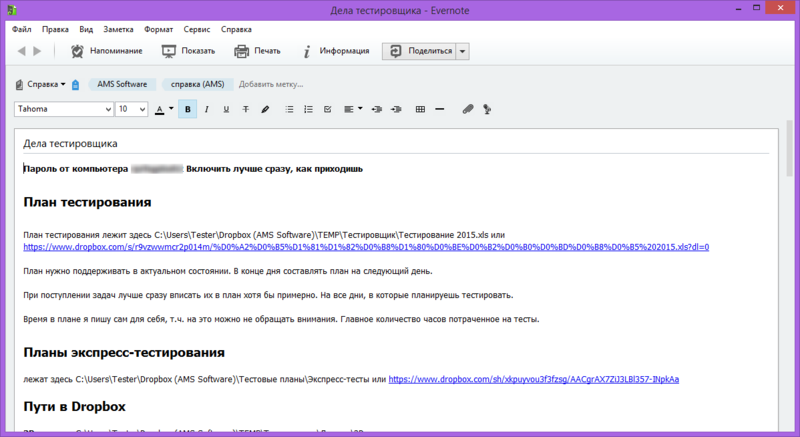Click the План тестирования heading
The width and height of the screenshot is (800, 437).
87,202
